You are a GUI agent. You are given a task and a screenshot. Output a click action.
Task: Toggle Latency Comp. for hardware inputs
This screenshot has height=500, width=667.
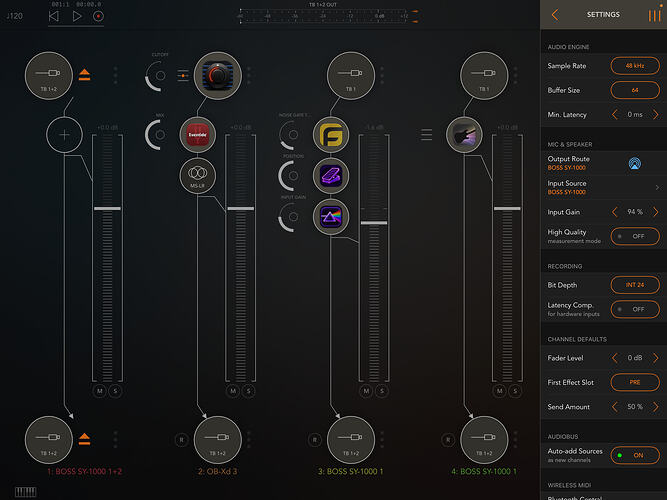click(x=635, y=309)
